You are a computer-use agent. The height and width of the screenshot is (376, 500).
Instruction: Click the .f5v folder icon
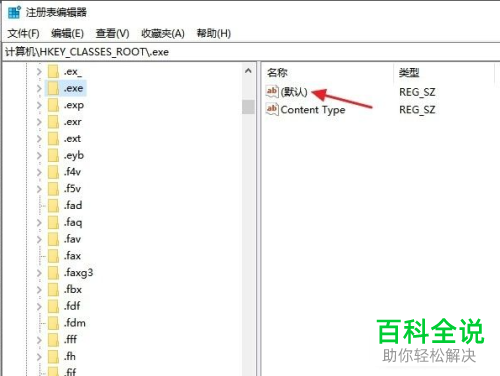(53, 189)
